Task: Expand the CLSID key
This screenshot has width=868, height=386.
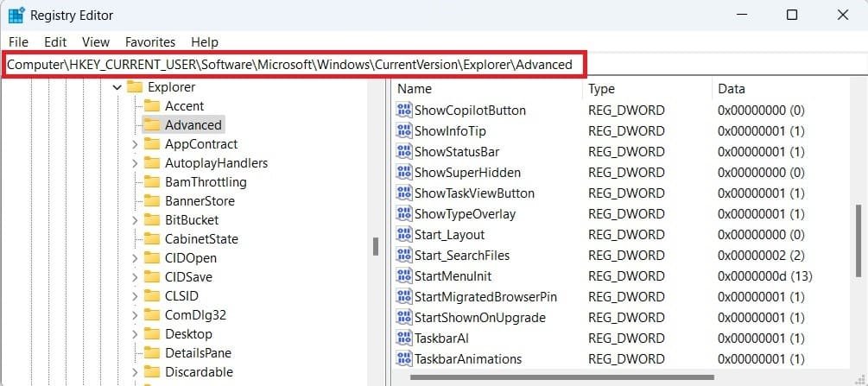Action: 135,295
